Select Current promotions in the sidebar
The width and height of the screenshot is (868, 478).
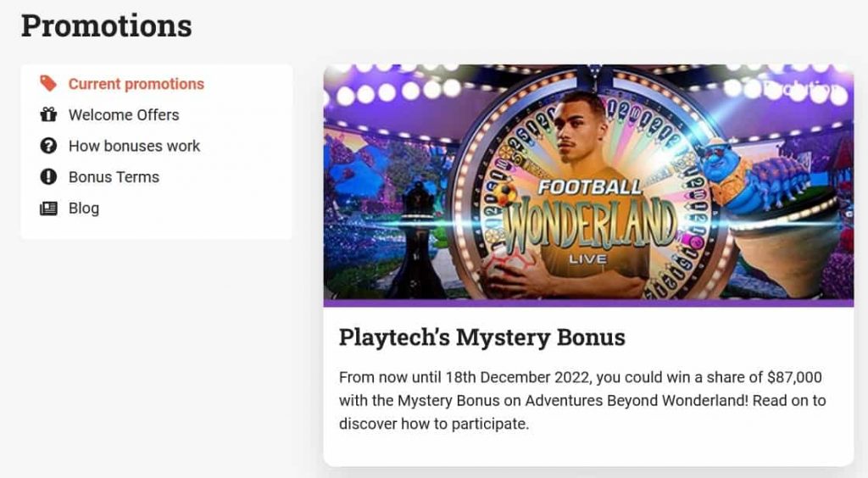pos(136,84)
